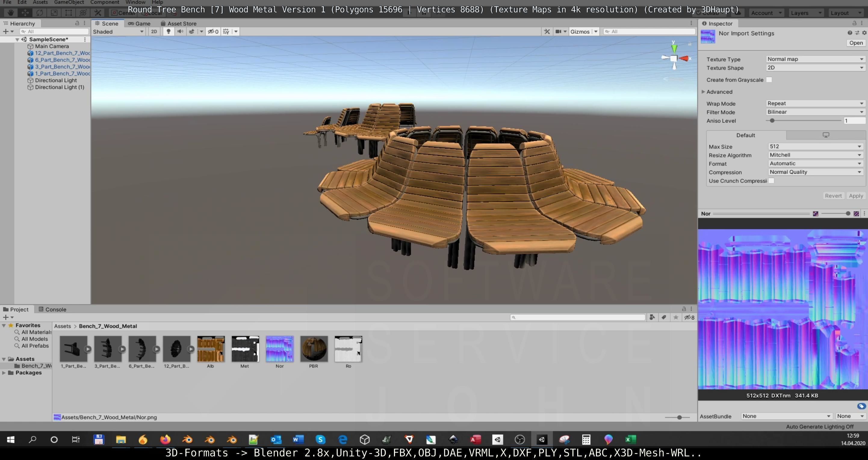Viewport: 868px width, 460px height.
Task: Collapse the SampleScene tree node
Action: click(x=17, y=39)
